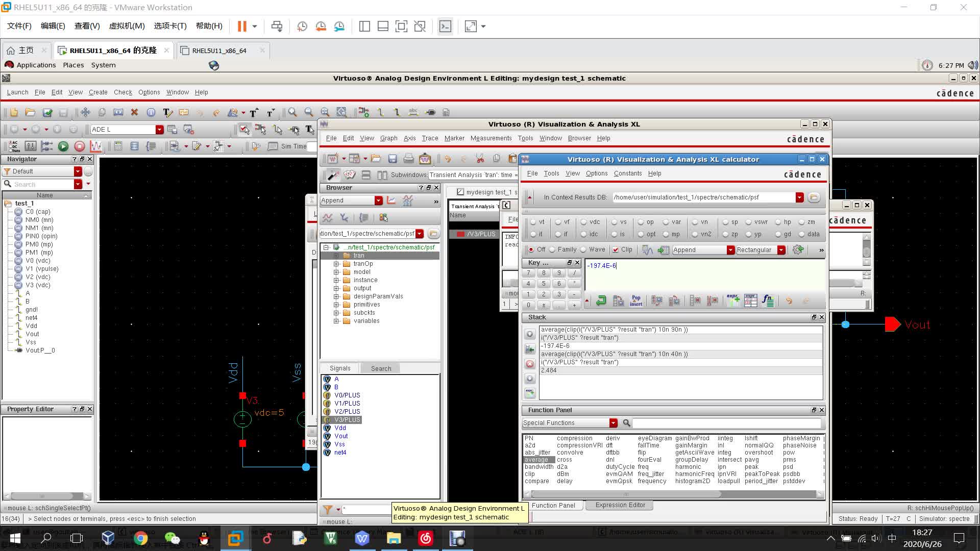Click the expr add expression icon in calculator

(733, 300)
